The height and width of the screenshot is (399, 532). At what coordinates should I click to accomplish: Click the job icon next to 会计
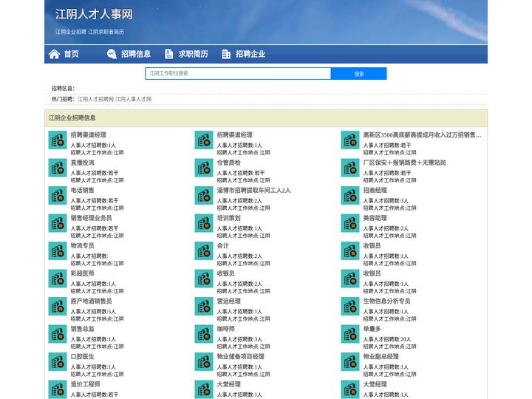coord(204,250)
